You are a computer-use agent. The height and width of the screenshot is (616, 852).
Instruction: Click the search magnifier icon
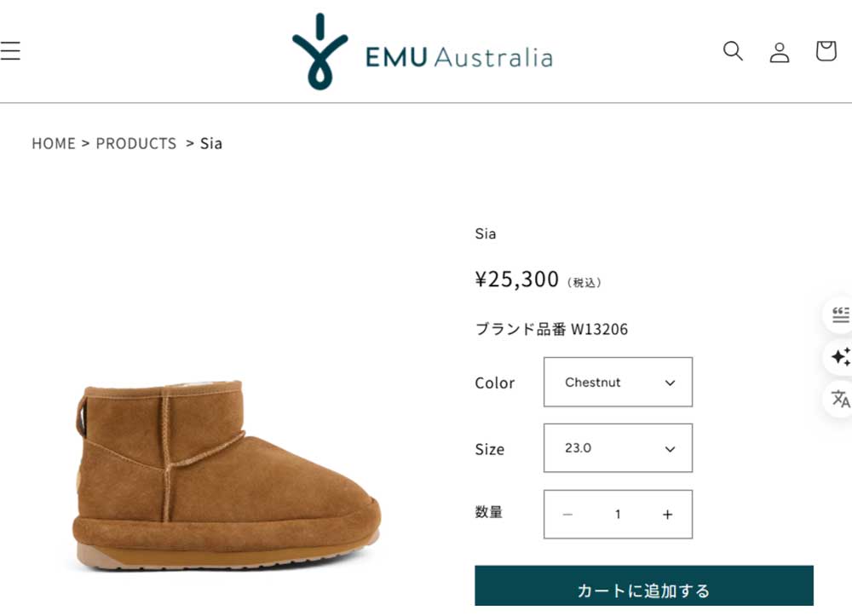[733, 50]
